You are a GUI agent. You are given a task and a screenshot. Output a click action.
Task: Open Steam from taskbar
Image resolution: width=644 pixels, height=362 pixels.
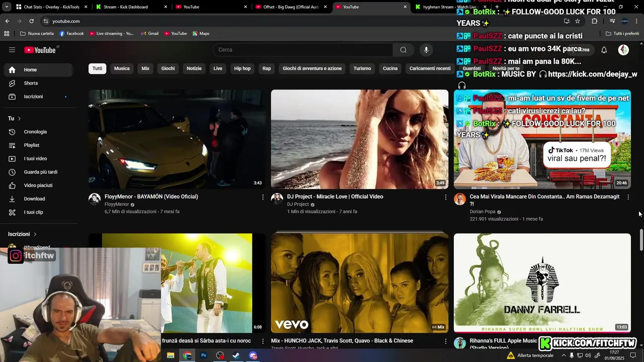tap(236, 355)
